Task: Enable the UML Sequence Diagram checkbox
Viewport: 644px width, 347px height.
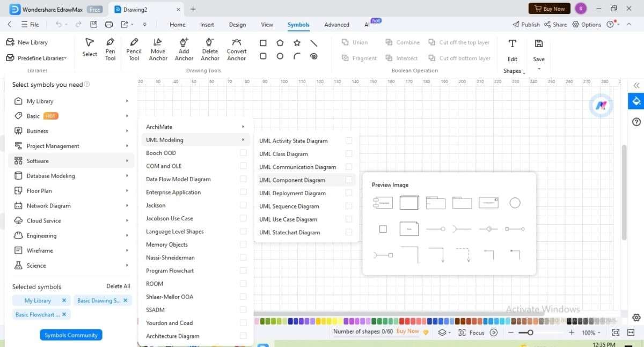Action: 349,206
